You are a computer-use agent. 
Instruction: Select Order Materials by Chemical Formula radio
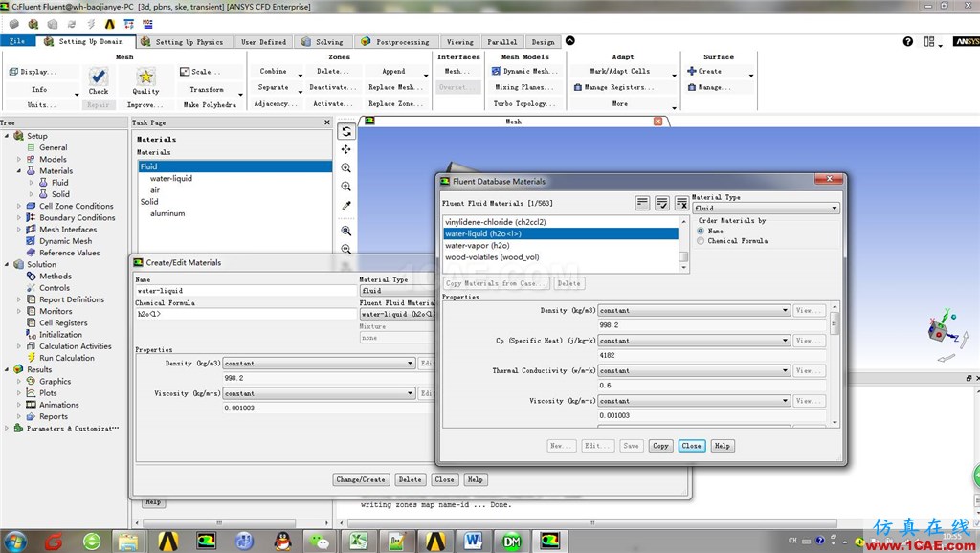pos(701,240)
